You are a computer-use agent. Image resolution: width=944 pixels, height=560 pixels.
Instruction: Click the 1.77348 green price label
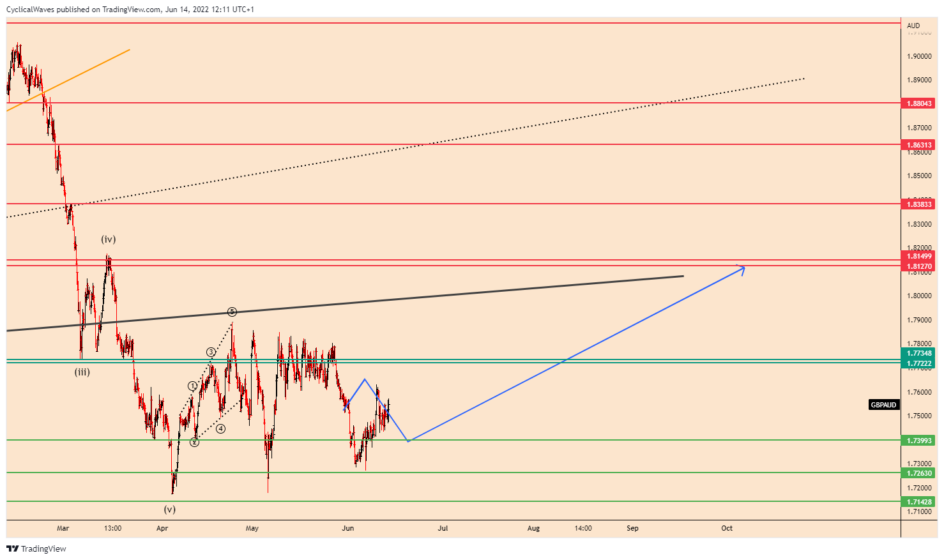point(918,353)
